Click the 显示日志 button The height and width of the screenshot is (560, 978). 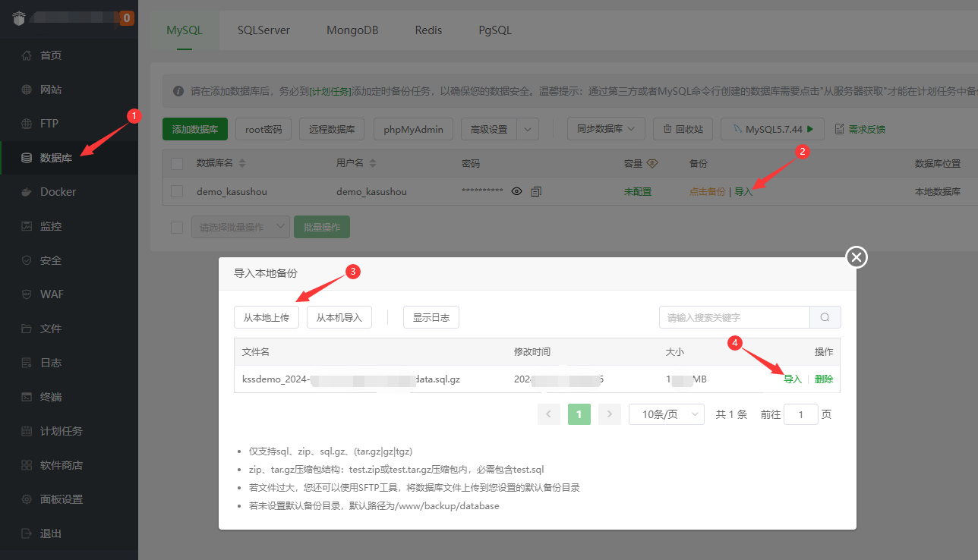coord(431,317)
